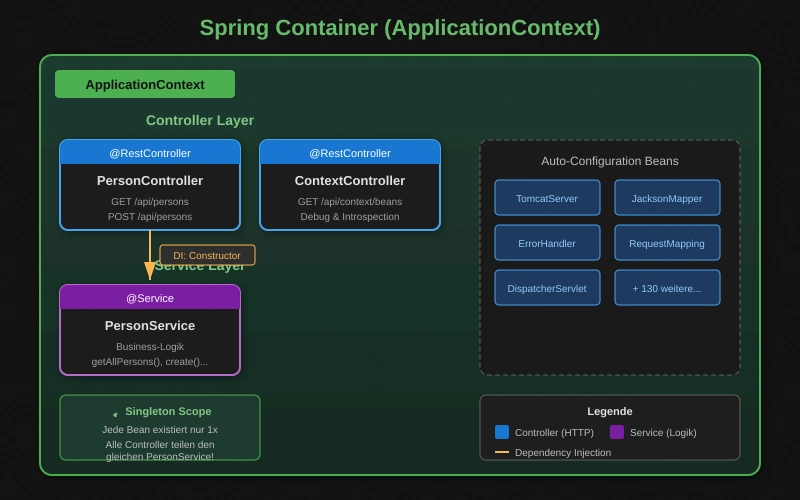Click the DI: Constructor label
Screen dimensions: 800x500
207,255
